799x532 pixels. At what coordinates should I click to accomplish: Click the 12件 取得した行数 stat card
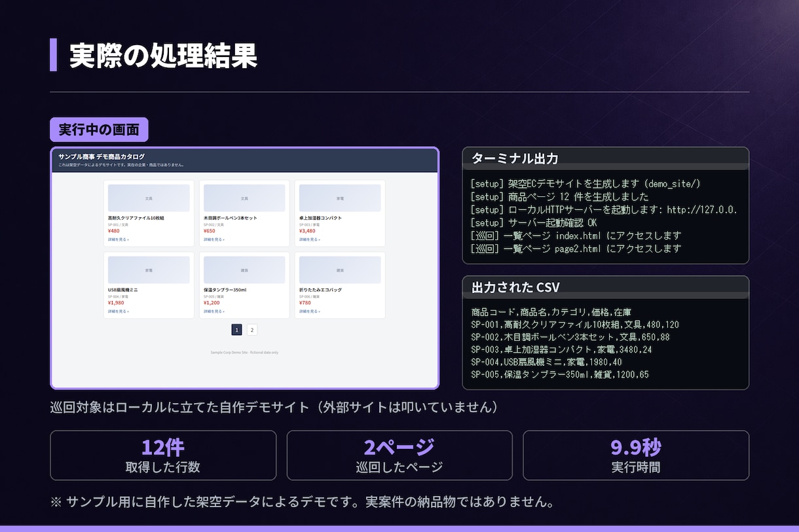coord(163,455)
